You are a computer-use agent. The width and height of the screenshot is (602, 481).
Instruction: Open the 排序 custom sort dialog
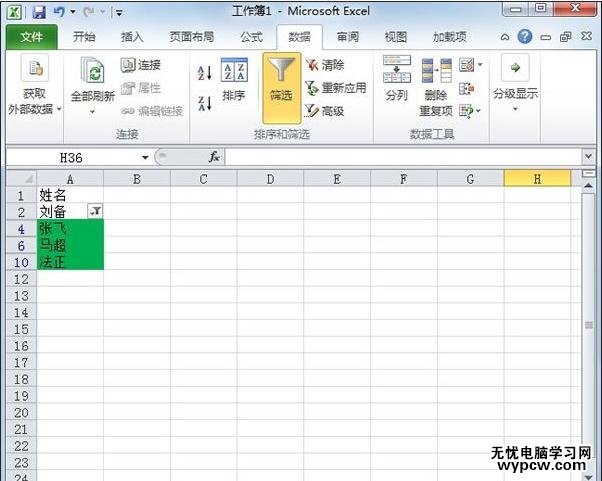pos(234,79)
